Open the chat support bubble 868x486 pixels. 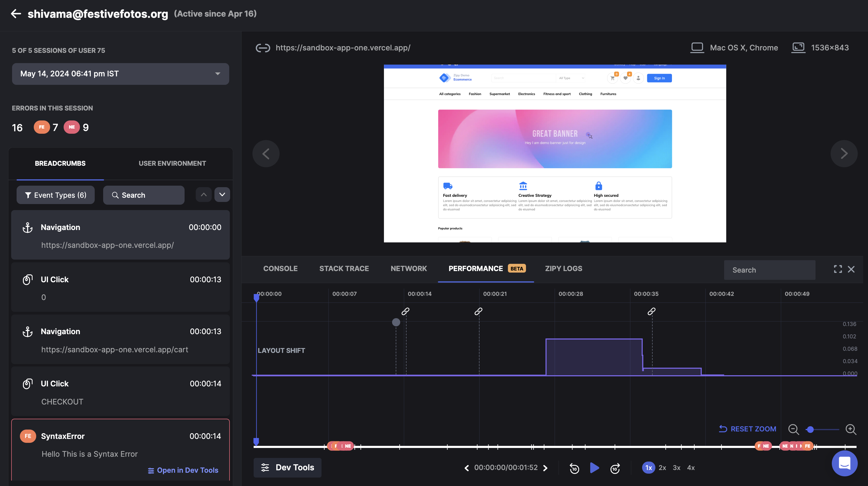coord(844,463)
